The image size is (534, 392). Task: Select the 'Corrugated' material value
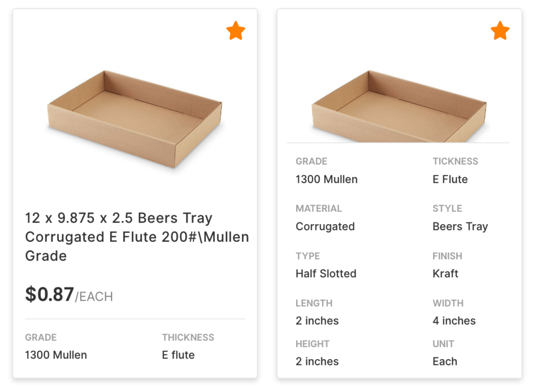point(325,227)
